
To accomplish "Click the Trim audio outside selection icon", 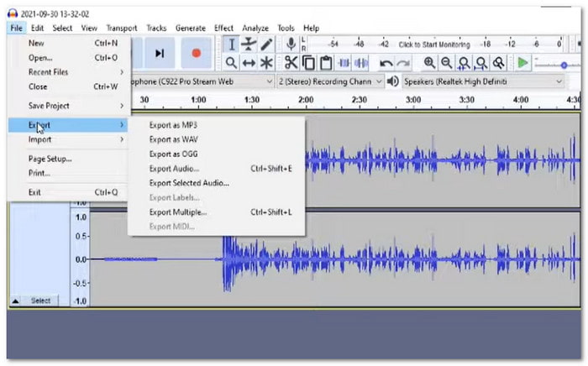I will coord(344,63).
